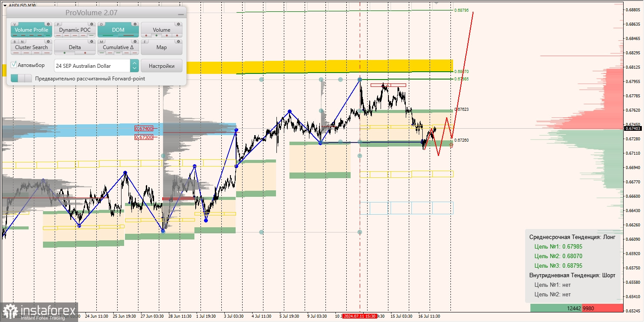Open Map gear settings
Viewport: 644px width, 322px height.
pos(178,41)
